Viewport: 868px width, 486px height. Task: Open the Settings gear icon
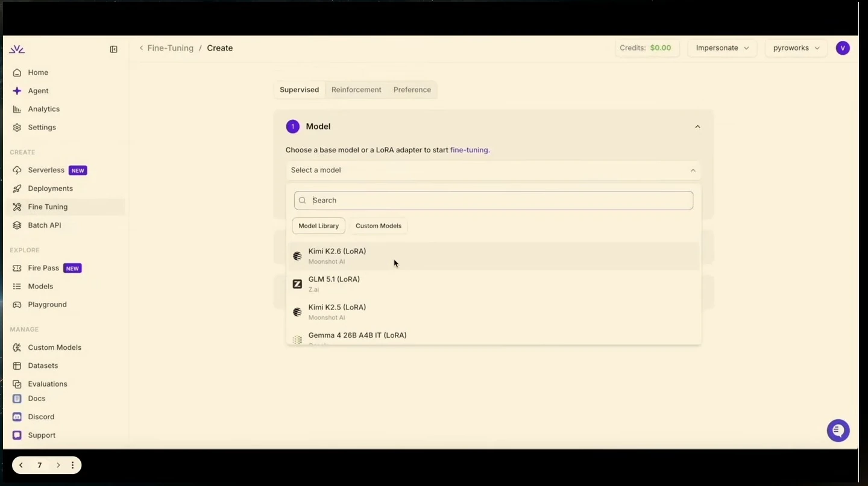[17, 128]
